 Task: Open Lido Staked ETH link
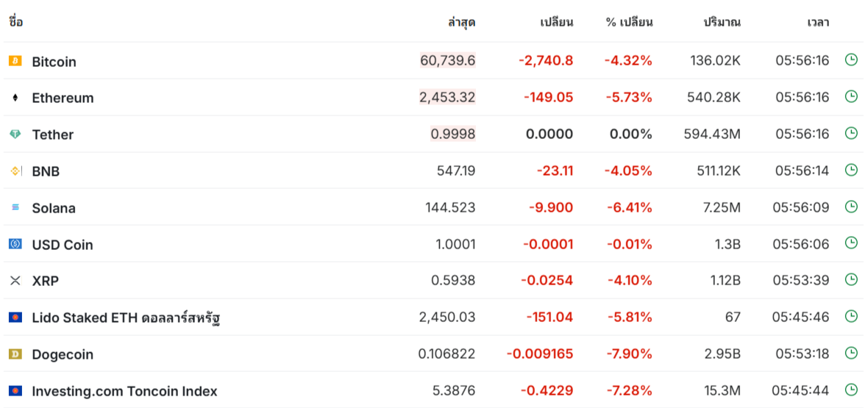127,318
